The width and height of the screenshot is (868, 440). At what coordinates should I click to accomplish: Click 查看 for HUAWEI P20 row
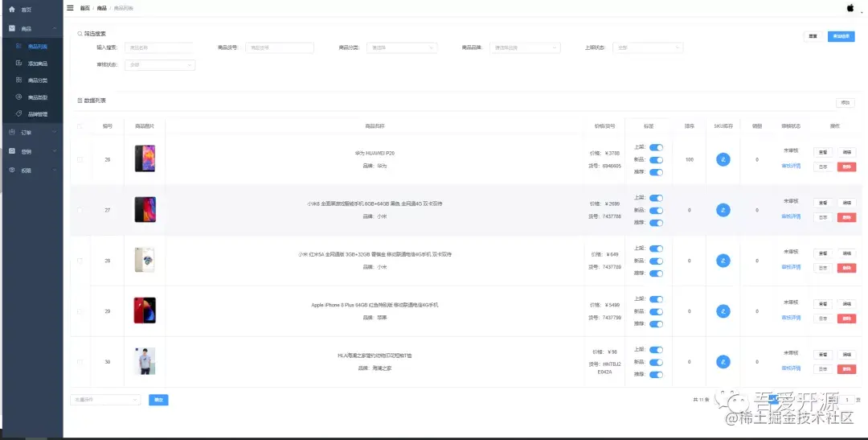823,152
